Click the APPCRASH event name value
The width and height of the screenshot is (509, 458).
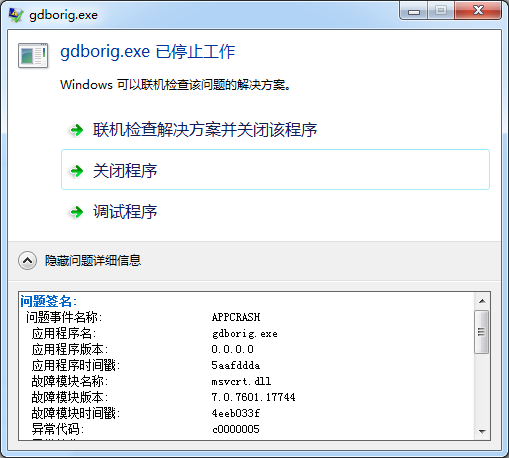(236, 317)
